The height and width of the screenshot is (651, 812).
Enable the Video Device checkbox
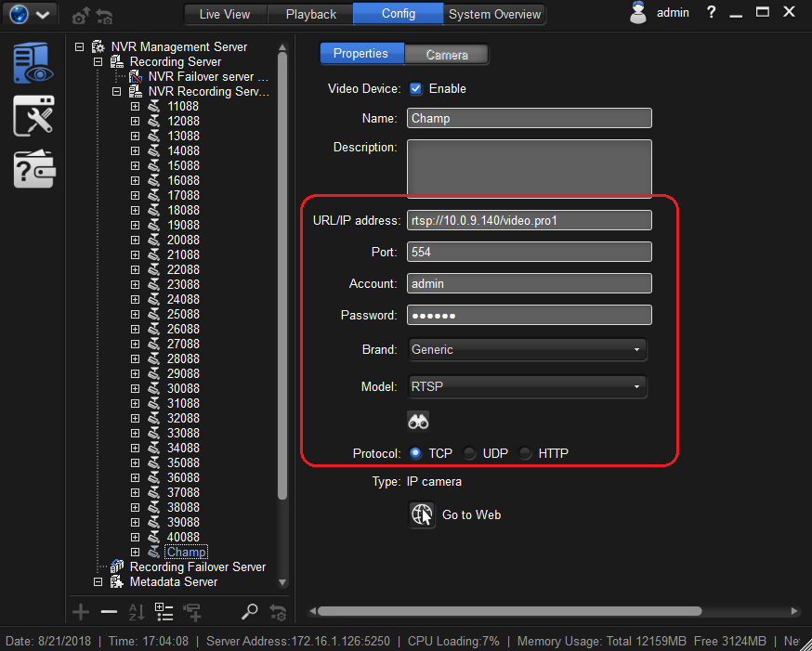[x=415, y=89]
